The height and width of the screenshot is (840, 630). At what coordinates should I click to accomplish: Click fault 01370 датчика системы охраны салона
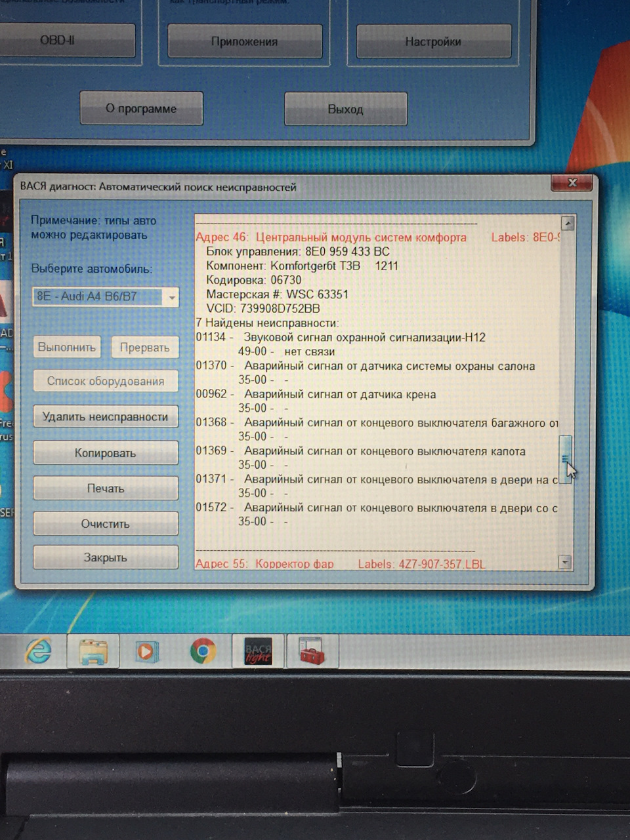click(366, 366)
